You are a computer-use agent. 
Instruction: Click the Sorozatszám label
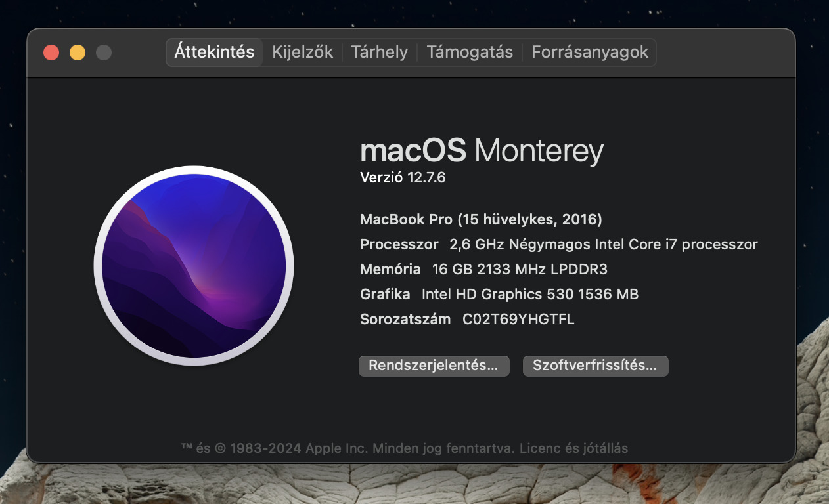pos(405,320)
